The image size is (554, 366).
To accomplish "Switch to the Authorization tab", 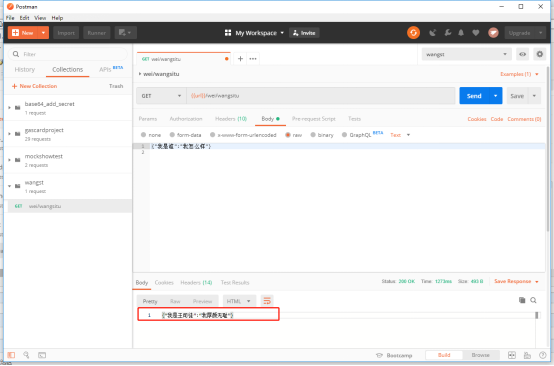I will pyautogui.click(x=186, y=119).
